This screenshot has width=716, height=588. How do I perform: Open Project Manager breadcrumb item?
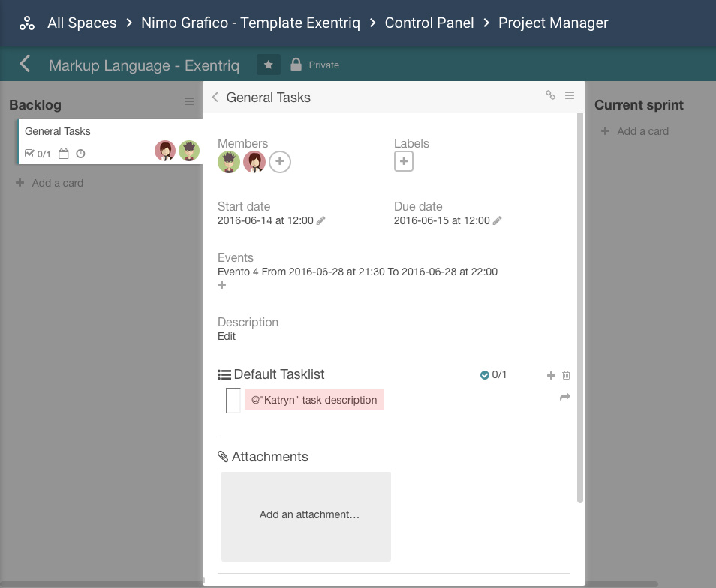pyautogui.click(x=553, y=22)
